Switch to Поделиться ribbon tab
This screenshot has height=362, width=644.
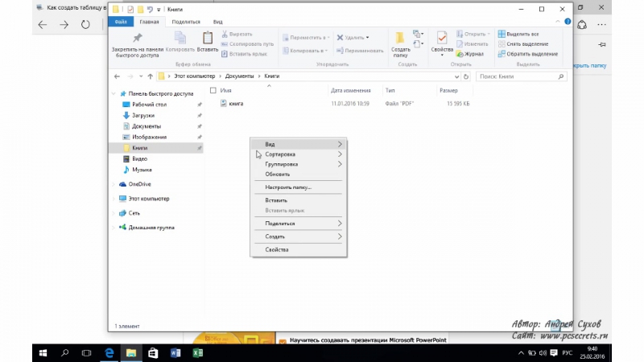[x=186, y=22]
